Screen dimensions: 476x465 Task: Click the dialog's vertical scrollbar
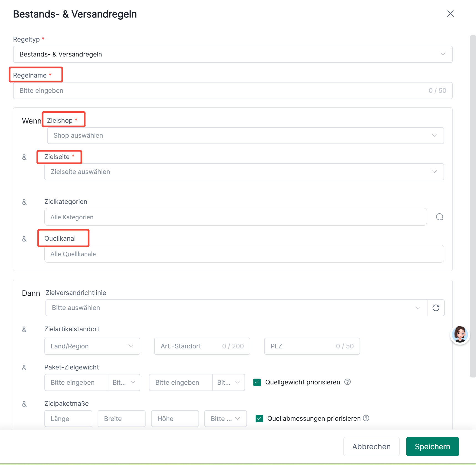point(473,206)
